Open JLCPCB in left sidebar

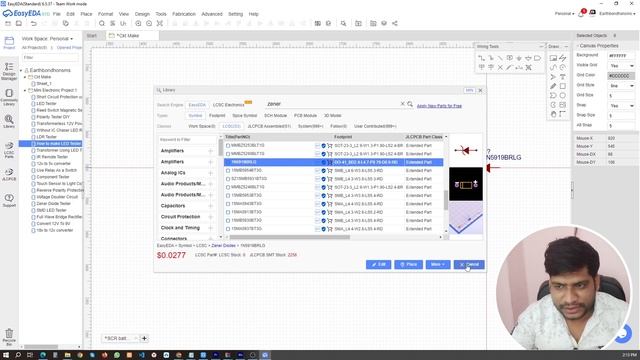pos(9,174)
